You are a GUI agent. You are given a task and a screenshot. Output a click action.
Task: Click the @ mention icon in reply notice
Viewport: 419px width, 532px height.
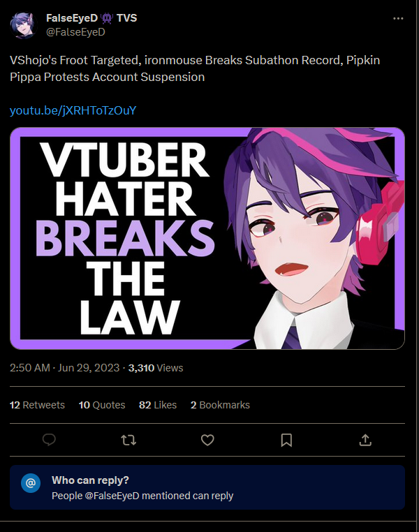pos(31,483)
